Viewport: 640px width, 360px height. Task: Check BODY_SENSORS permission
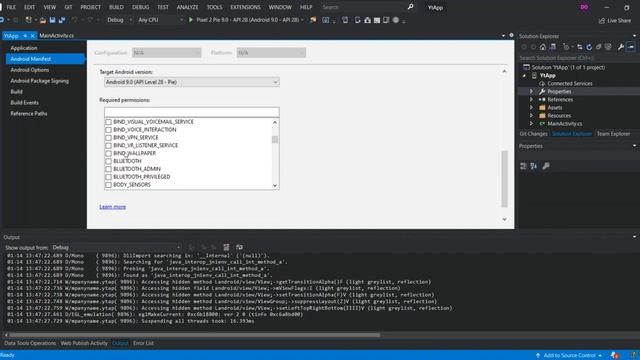[108, 185]
